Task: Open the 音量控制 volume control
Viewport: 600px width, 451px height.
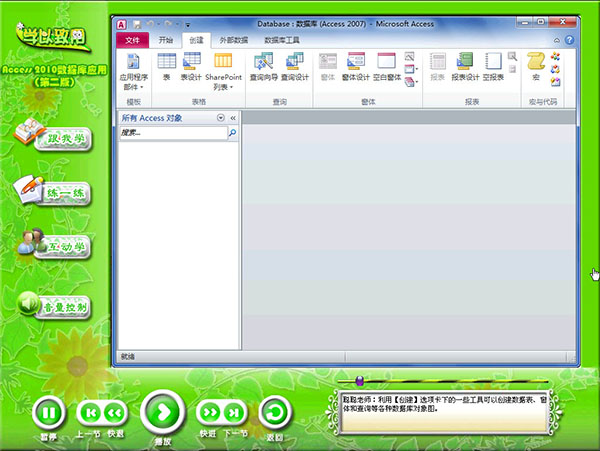Action: tap(54, 305)
